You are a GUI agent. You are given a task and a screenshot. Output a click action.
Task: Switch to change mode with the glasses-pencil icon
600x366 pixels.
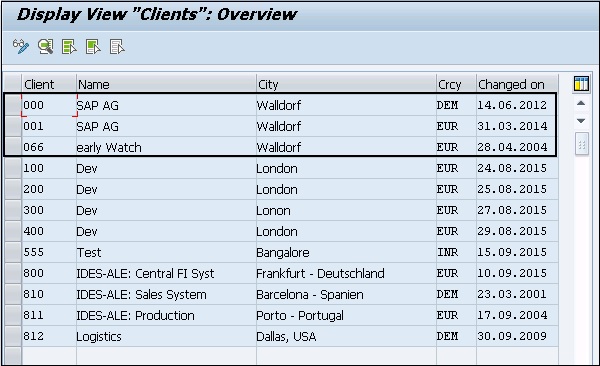pos(21,47)
